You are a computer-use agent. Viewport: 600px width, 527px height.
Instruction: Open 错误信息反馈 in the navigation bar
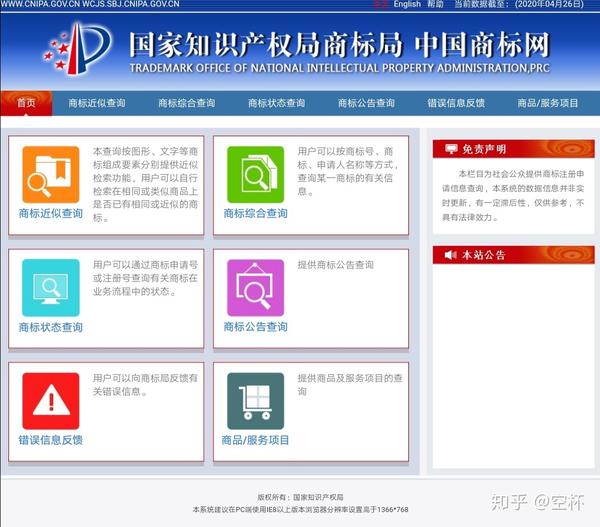456,103
